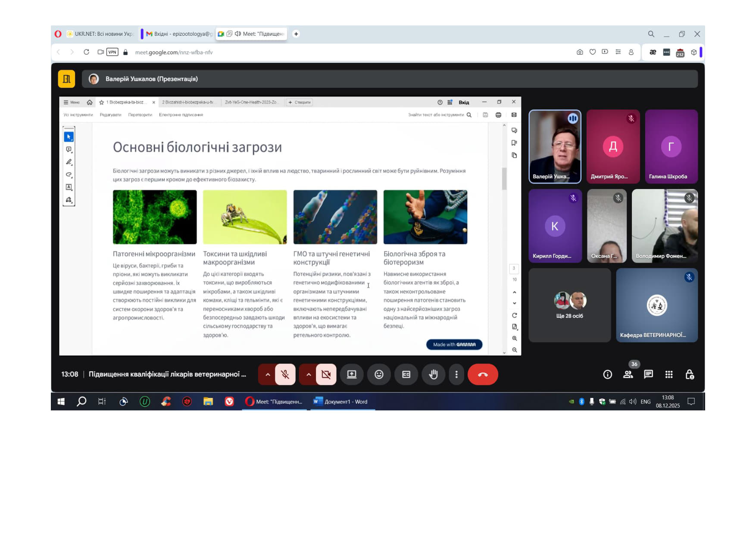Click the Raise hand icon
This screenshot has height=534, width=756.
(x=433, y=375)
